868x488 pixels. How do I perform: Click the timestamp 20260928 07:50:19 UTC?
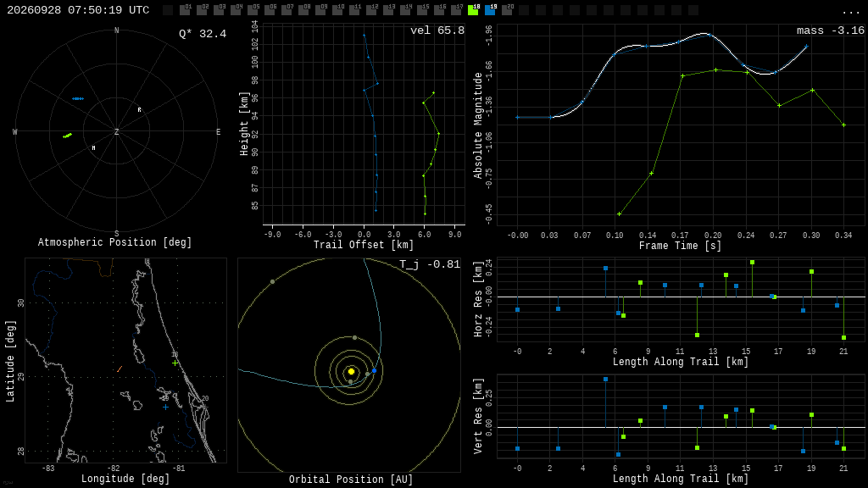tap(78, 10)
